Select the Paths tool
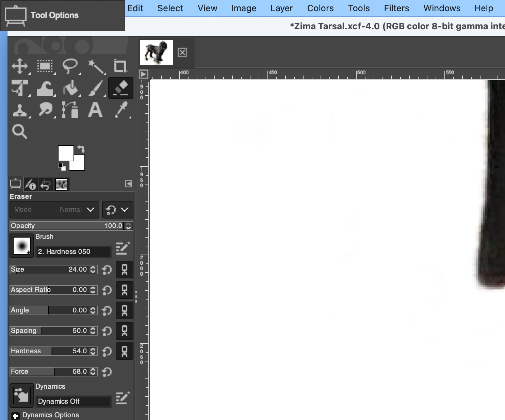Viewport: 505px width, 420px height. 70,110
